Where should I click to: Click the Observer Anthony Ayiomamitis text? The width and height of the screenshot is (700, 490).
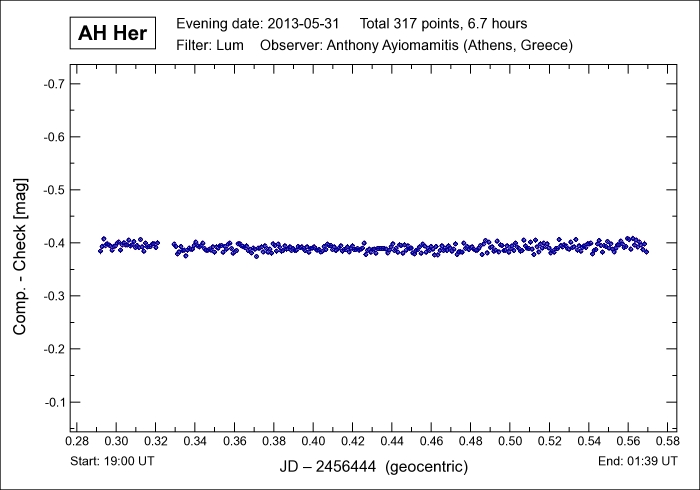415,46
